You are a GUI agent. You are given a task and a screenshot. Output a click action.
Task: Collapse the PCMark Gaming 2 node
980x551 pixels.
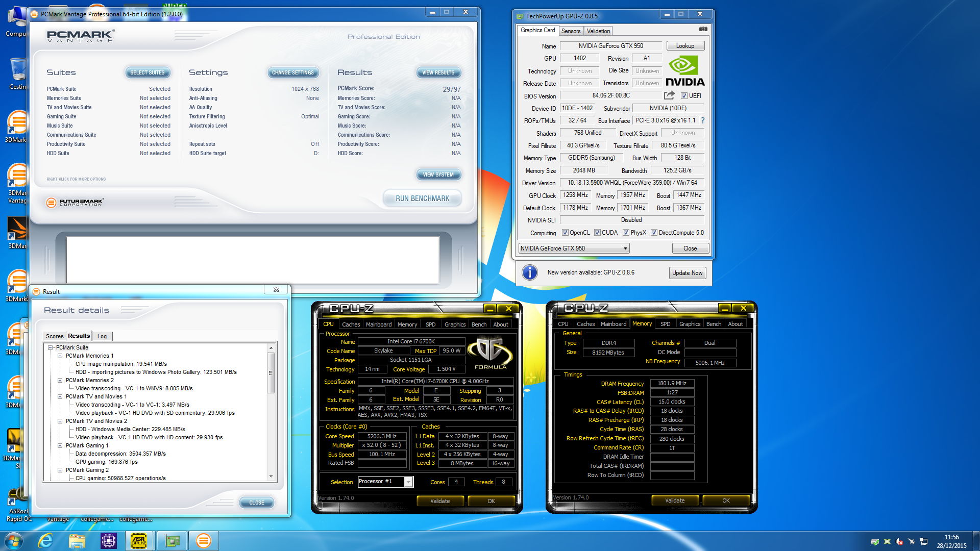(x=60, y=470)
